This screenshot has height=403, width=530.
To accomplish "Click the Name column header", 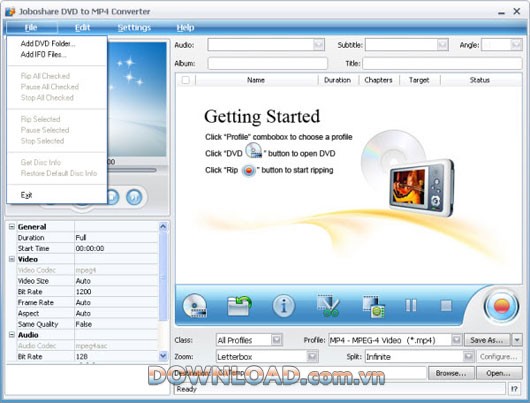I will coord(256,80).
